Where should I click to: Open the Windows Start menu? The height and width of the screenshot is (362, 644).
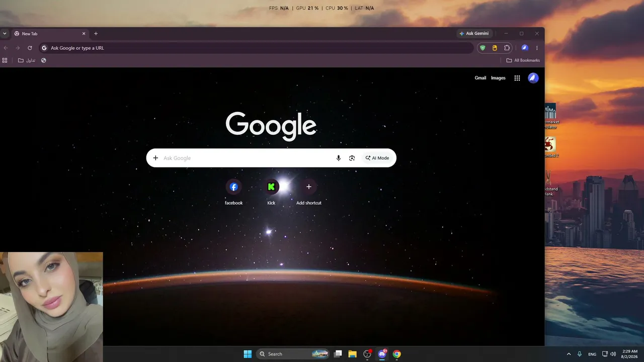point(248,354)
